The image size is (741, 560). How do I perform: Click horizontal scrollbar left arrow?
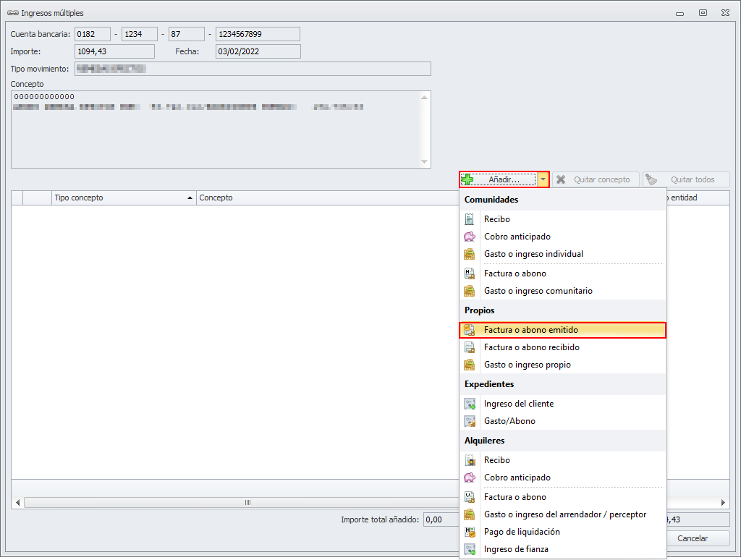(x=17, y=502)
